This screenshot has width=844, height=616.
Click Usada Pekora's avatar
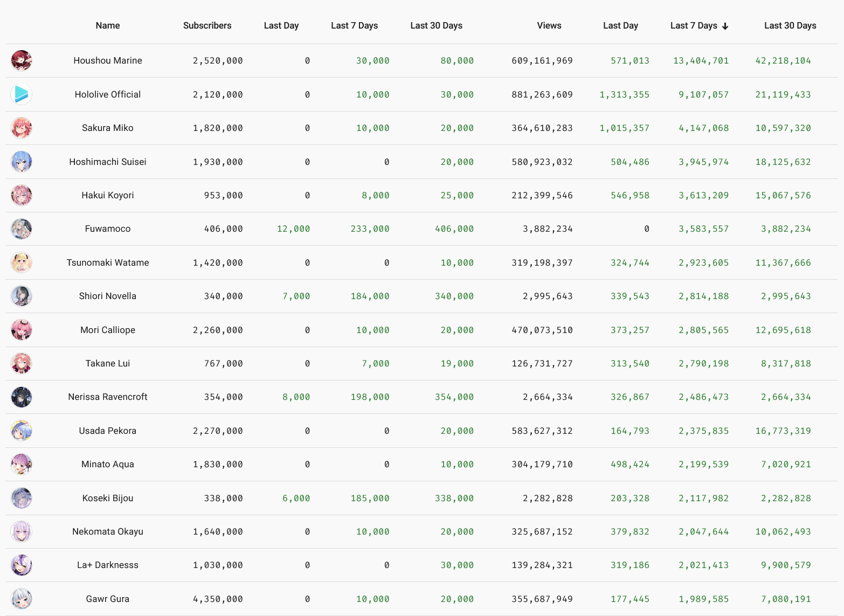pos(22,431)
